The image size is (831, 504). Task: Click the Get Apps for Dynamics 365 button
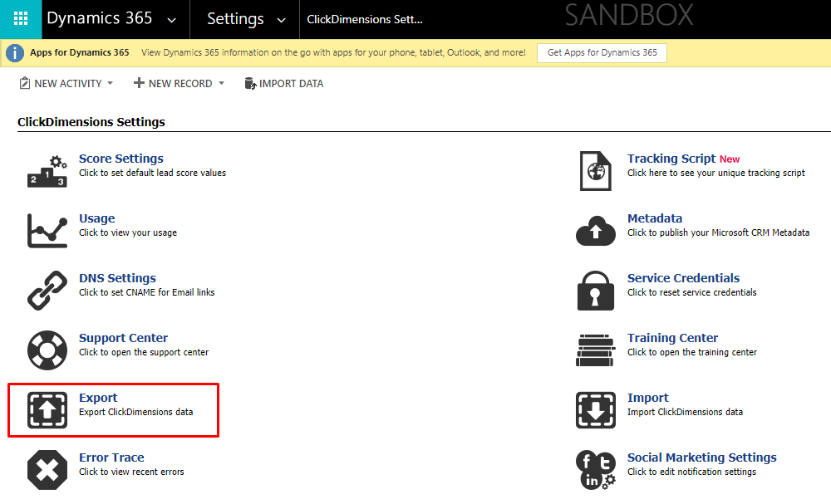pyautogui.click(x=602, y=52)
